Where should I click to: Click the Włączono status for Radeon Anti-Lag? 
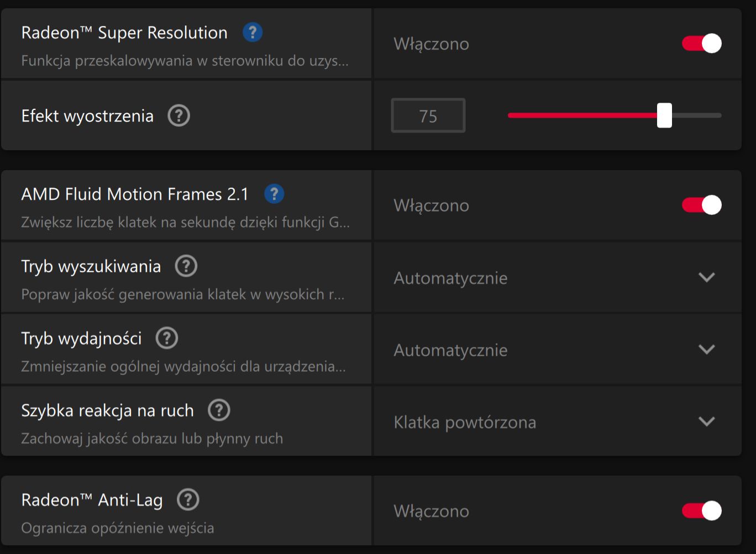pos(432,511)
